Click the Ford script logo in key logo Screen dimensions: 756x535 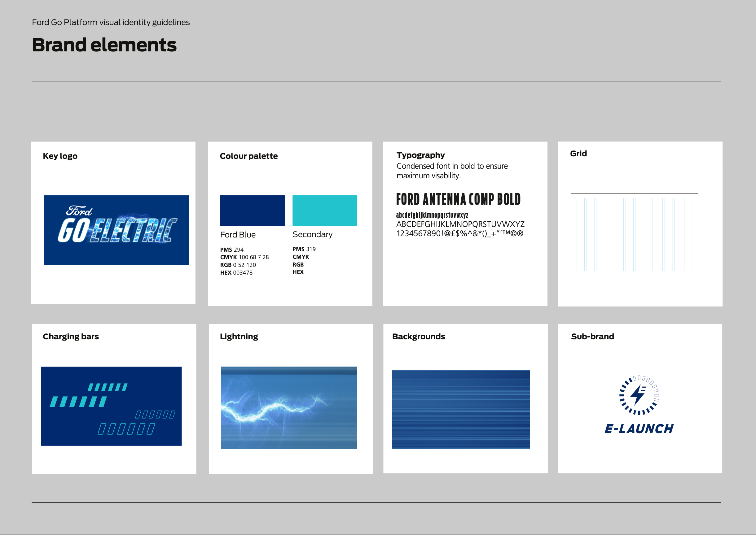[x=79, y=211]
